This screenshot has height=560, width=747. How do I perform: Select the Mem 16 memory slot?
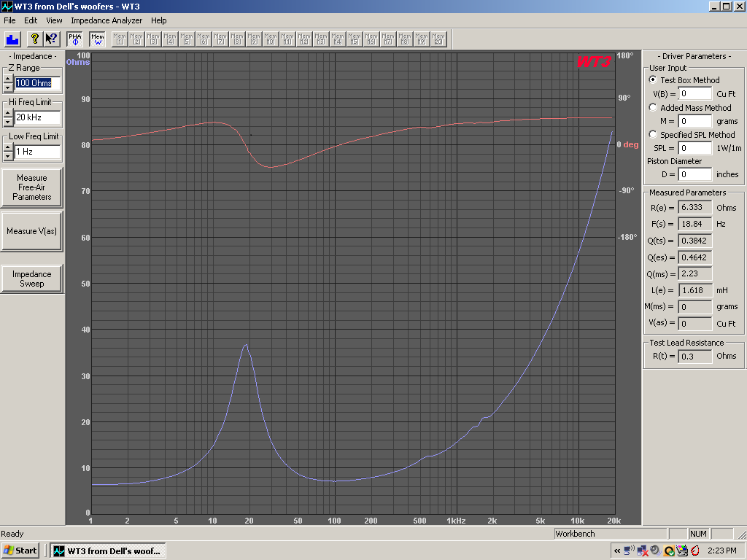[371, 39]
